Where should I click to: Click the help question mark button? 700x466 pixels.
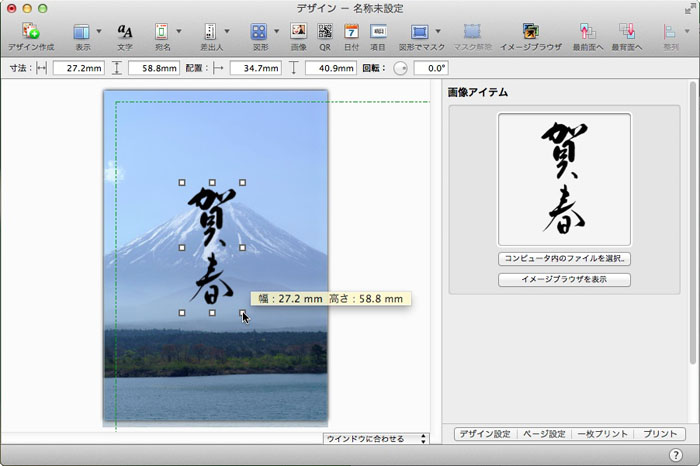(x=676, y=455)
